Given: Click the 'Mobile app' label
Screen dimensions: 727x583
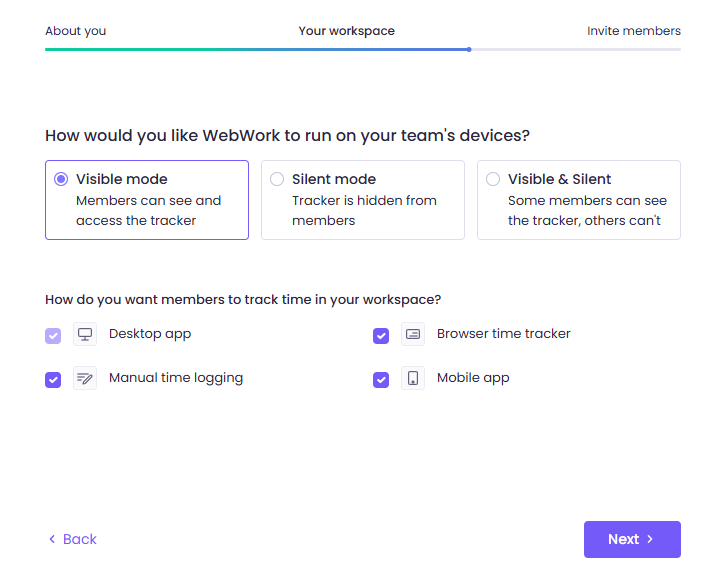Looking at the screenshot, I should [473, 378].
